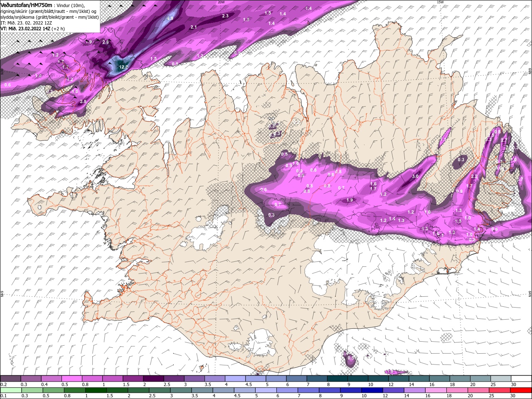Click the 20W longitude label
This screenshot has height=399, width=532.
pos(221,2)
